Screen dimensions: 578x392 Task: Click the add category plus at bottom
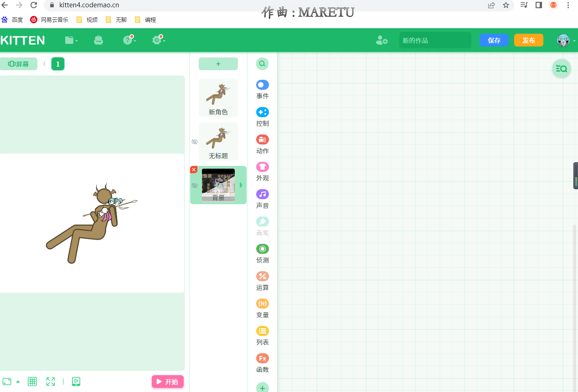(263, 387)
